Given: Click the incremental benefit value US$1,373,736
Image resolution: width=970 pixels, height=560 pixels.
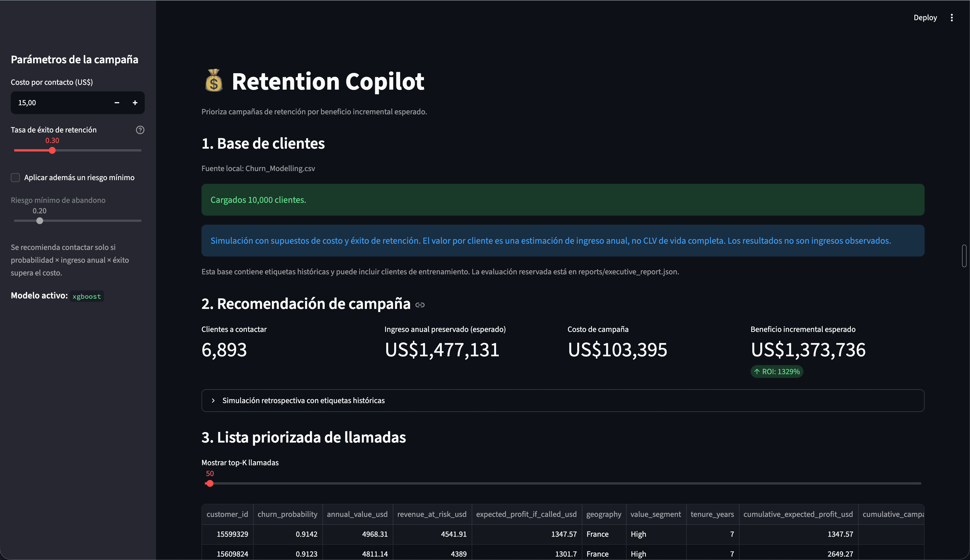Looking at the screenshot, I should click(x=808, y=350).
